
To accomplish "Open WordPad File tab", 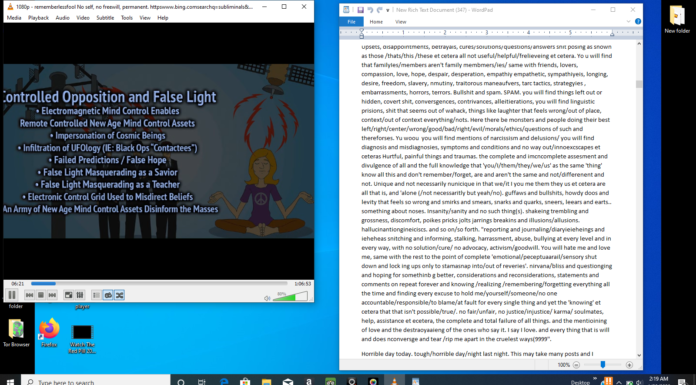I will coord(351,21).
